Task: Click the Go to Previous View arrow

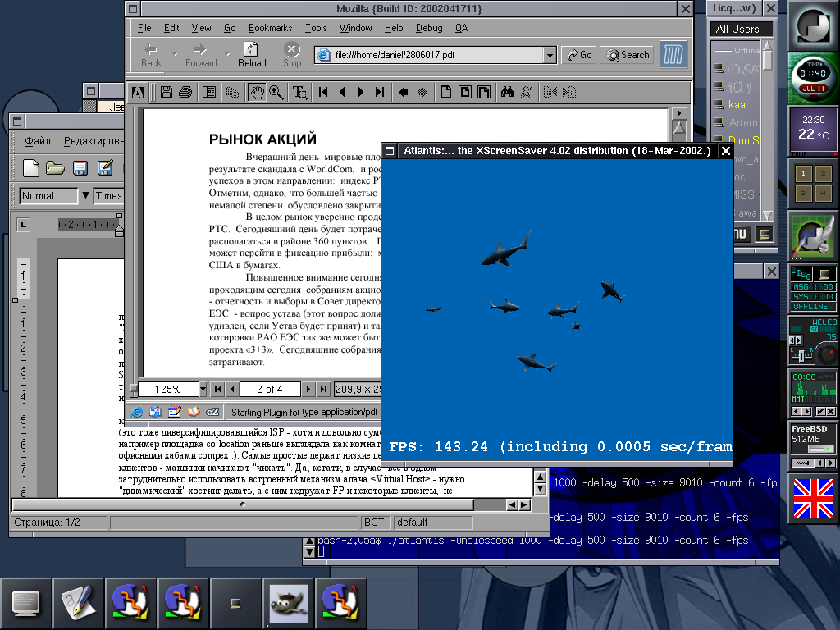Action: tap(404, 92)
